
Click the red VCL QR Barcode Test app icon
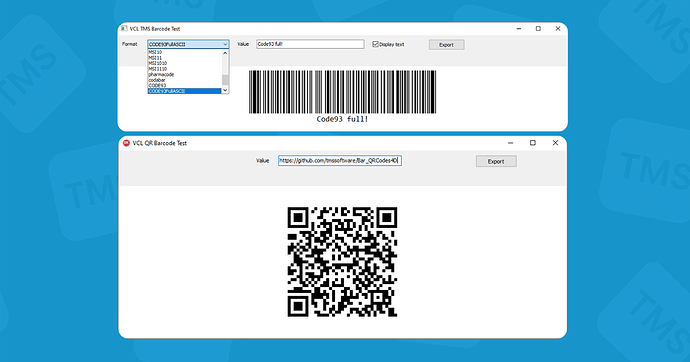126,143
